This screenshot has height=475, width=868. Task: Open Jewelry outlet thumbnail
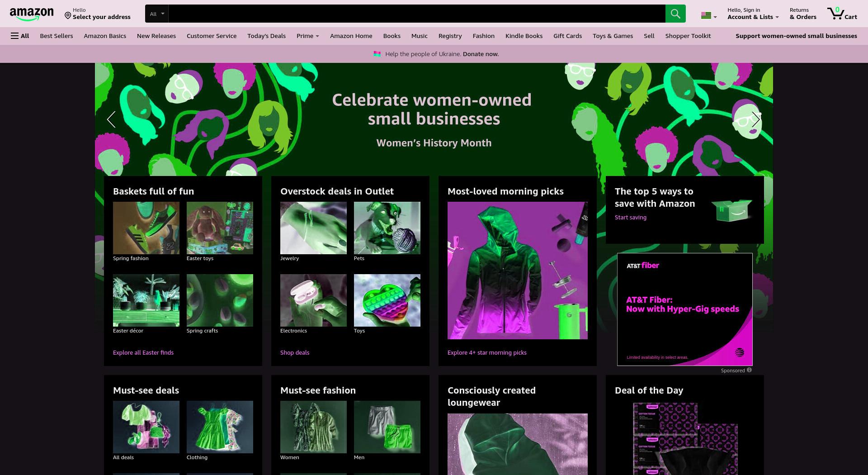(x=313, y=228)
